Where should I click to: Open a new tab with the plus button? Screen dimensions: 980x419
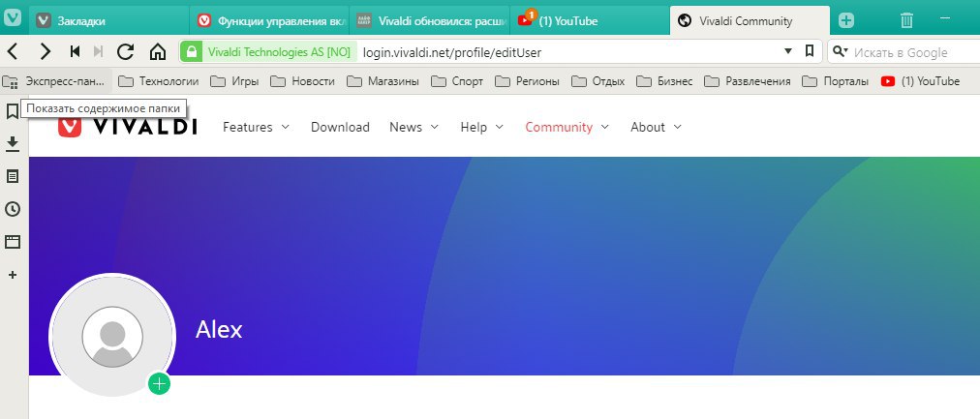[x=845, y=20]
